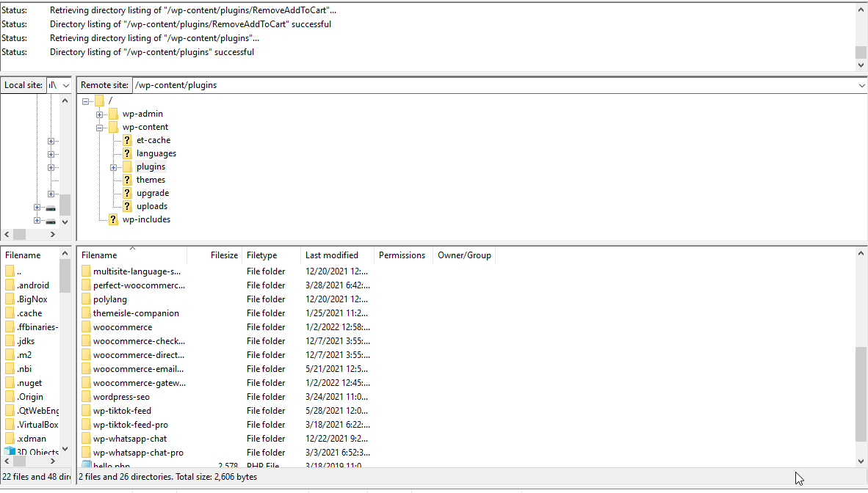Select the et-cache folder in remote tree
Image resolution: width=868 pixels, height=493 pixels.
[x=153, y=140]
